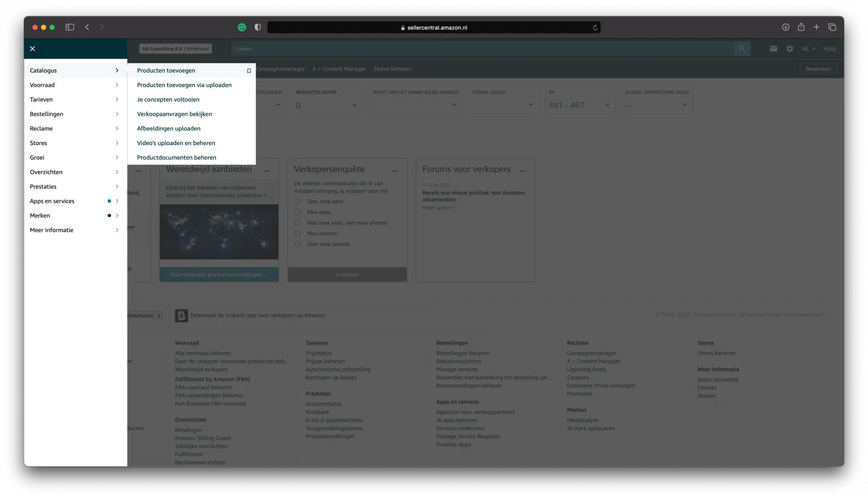
Task: Show the tab overview icon
Action: pos(832,27)
